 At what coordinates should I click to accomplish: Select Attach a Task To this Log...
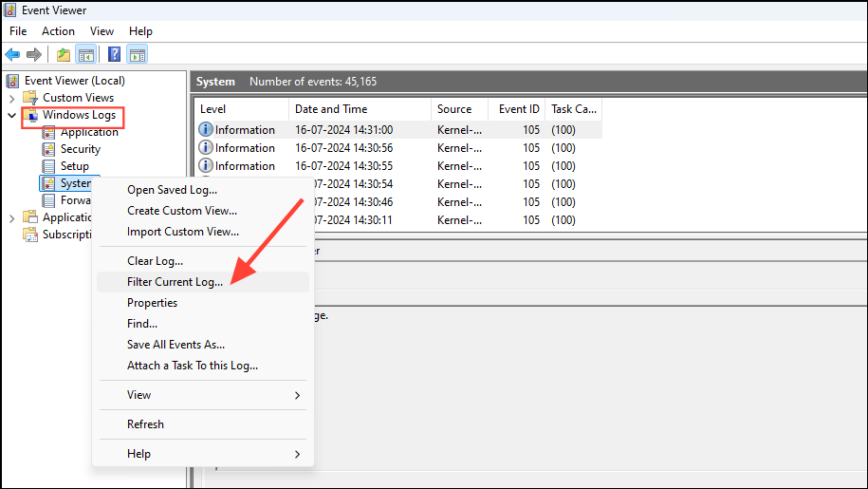click(x=203, y=366)
